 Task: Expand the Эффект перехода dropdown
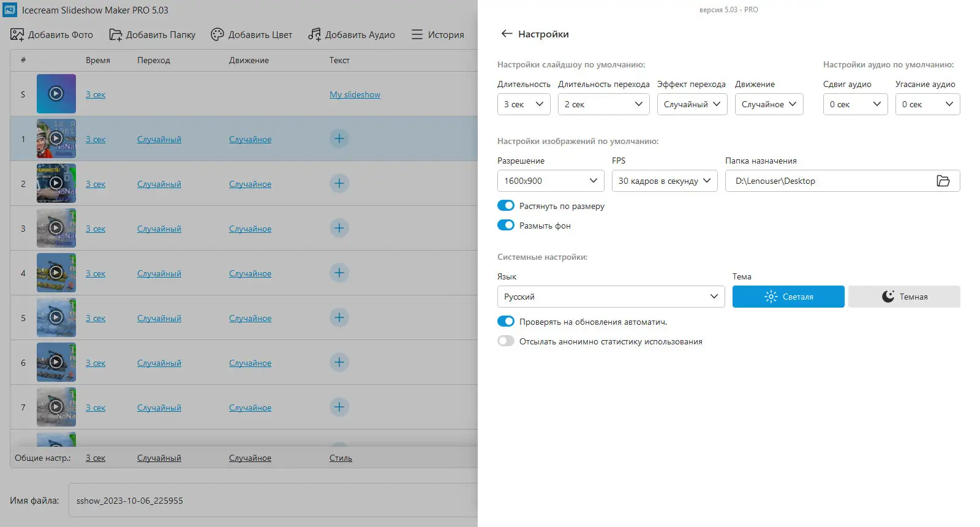pyautogui.click(x=692, y=104)
